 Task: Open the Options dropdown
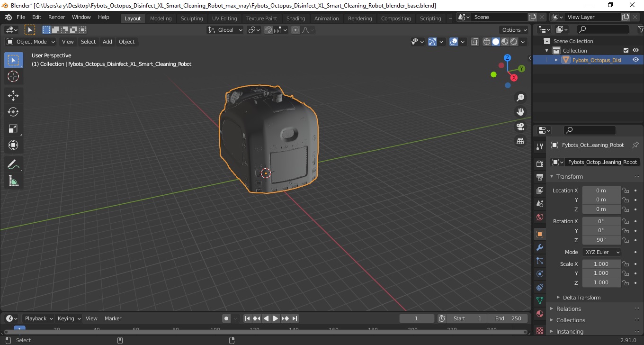click(x=515, y=30)
